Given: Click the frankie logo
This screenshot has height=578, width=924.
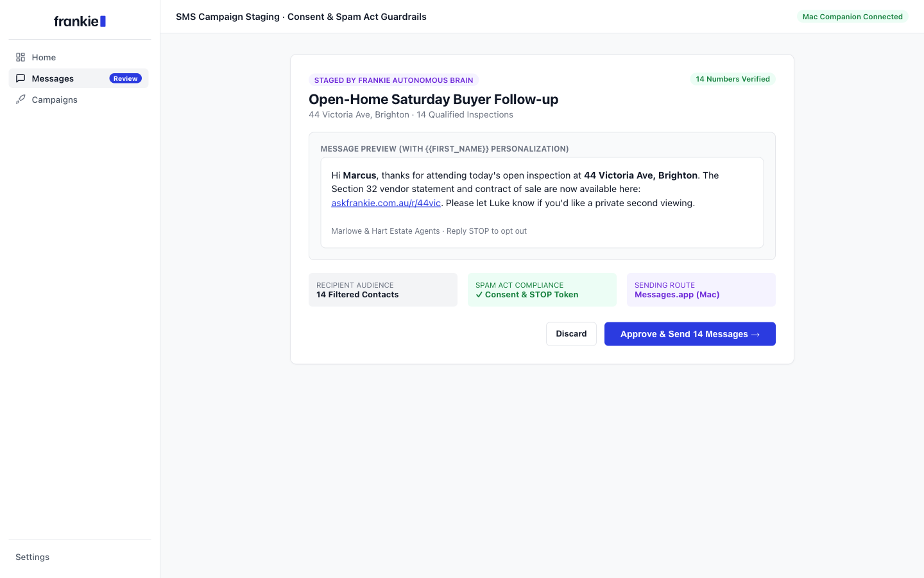Looking at the screenshot, I should click(80, 21).
